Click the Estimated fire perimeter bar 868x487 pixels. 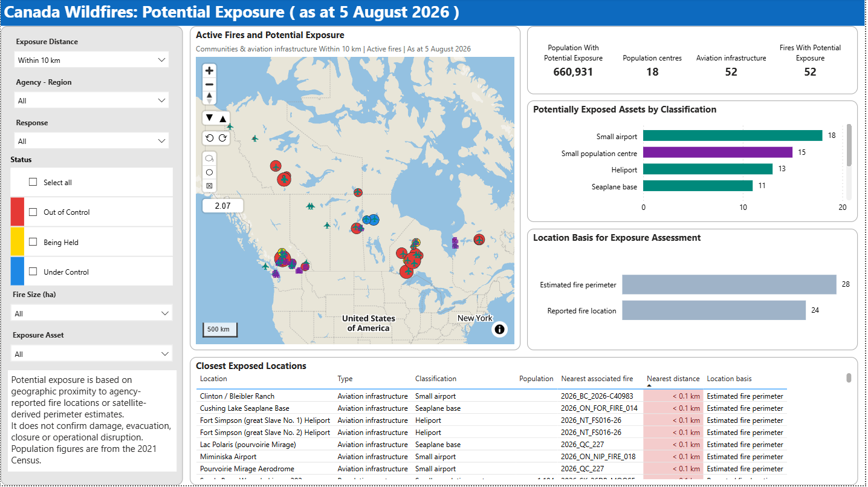(729, 284)
